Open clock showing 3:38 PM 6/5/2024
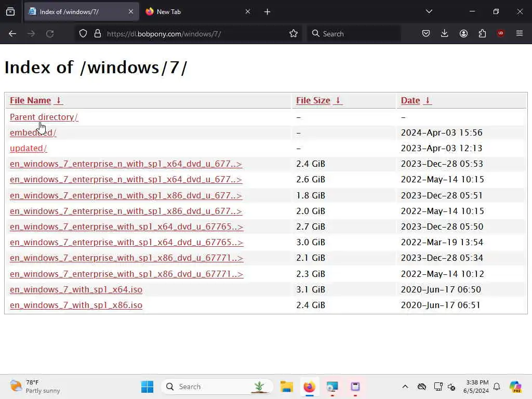This screenshot has width=532, height=399. [x=476, y=387]
